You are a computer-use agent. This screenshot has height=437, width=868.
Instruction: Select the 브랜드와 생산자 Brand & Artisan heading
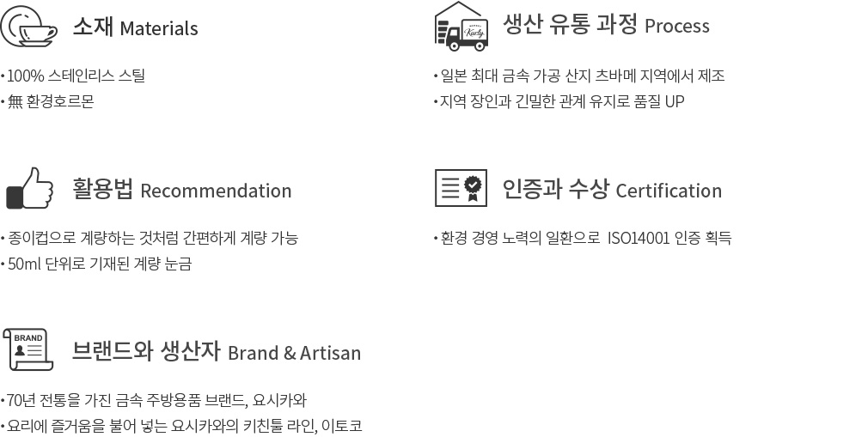point(217,352)
